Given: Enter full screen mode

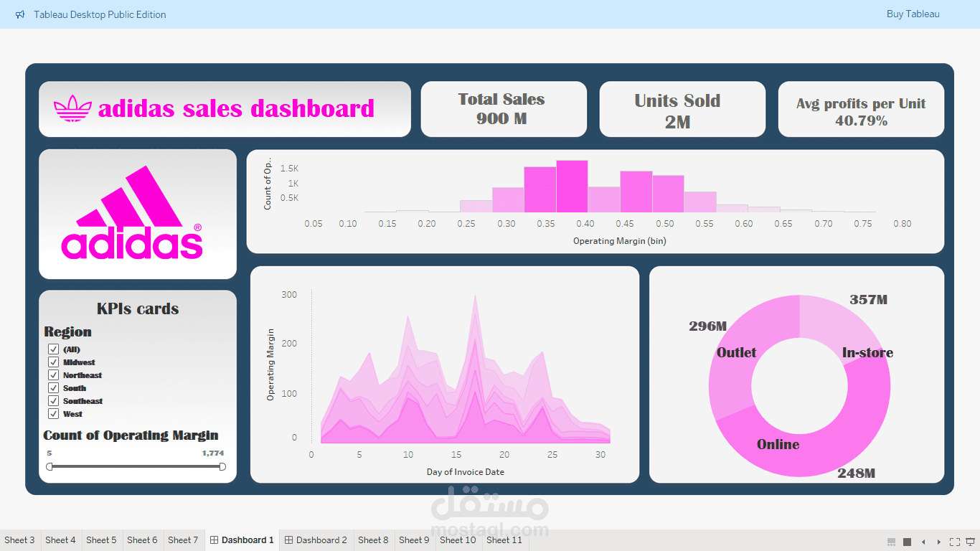Looking at the screenshot, I should click(x=955, y=541).
